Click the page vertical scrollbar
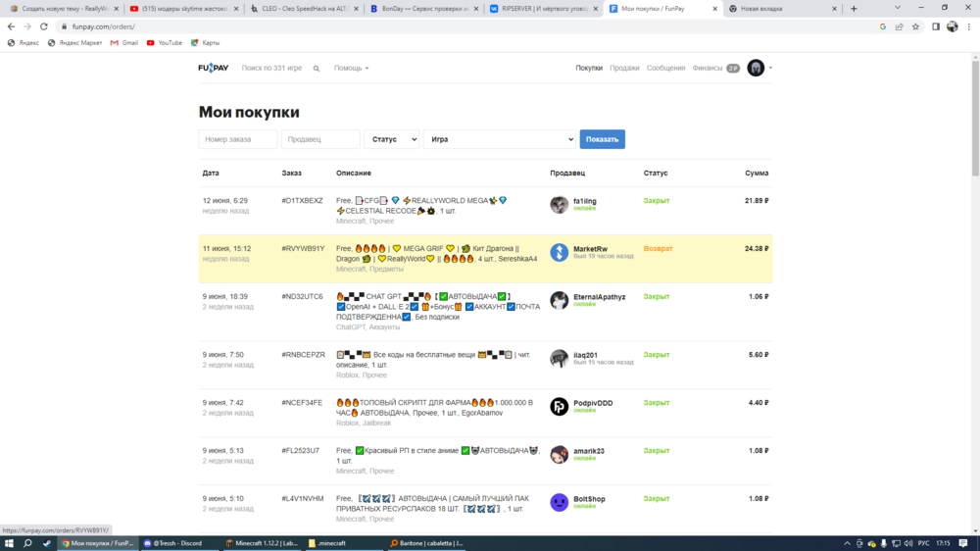The width and height of the screenshot is (980, 551). pos(975,119)
